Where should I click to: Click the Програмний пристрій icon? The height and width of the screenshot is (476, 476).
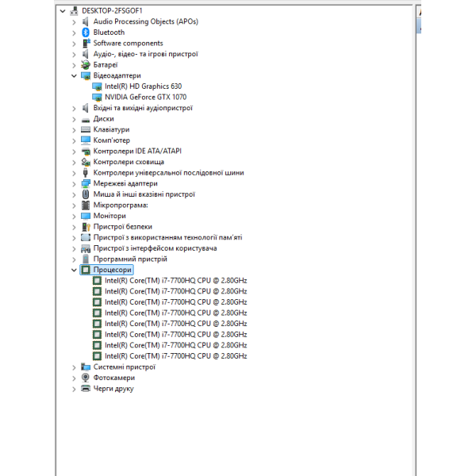(86, 259)
